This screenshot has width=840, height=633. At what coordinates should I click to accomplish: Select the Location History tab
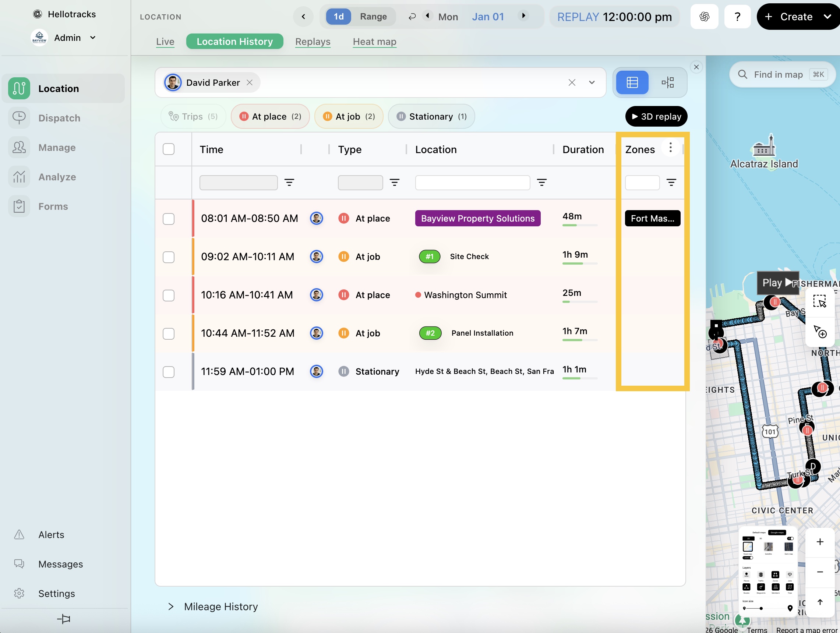235,41
